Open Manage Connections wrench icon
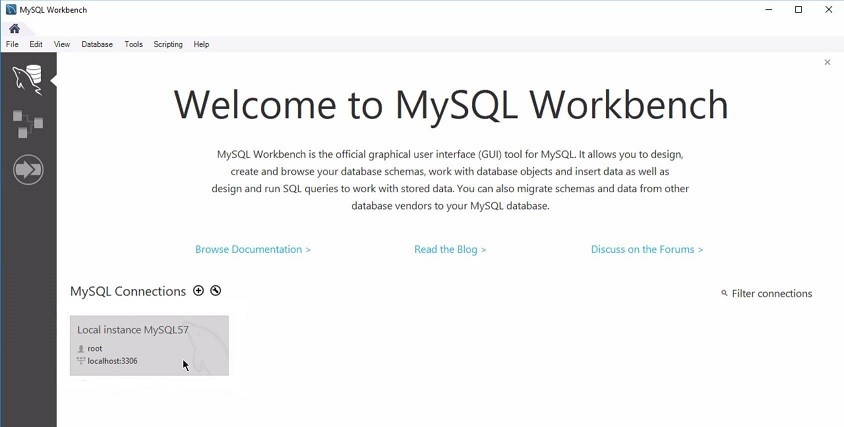Viewport: 844px width, 427px height. (215, 291)
